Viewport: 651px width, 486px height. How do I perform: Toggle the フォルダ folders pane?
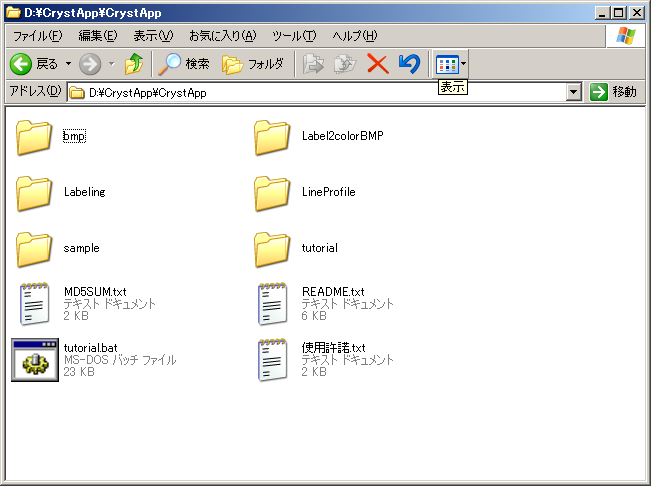(253, 64)
